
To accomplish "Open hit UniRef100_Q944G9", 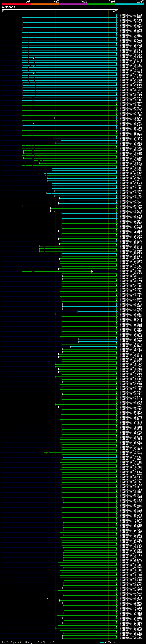I will coord(131,17).
